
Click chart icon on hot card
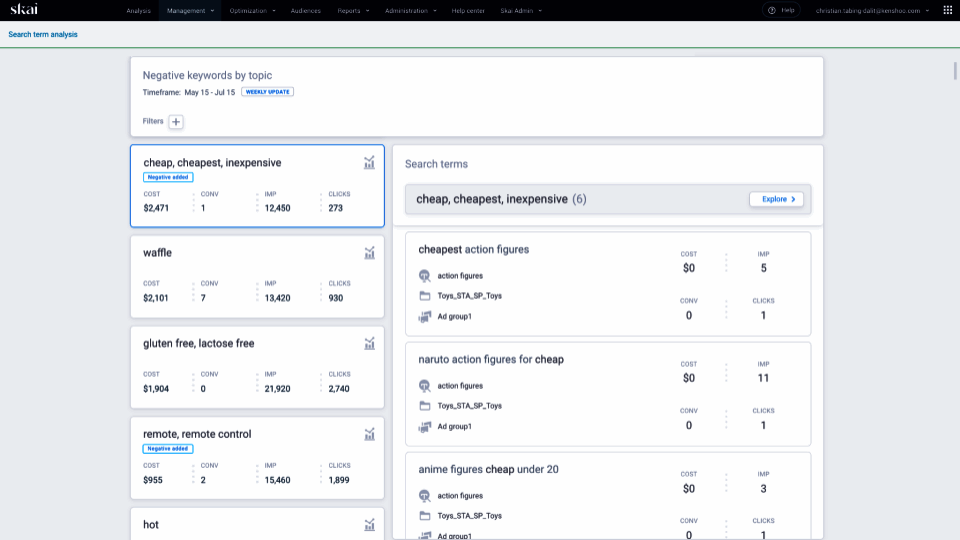(369, 524)
